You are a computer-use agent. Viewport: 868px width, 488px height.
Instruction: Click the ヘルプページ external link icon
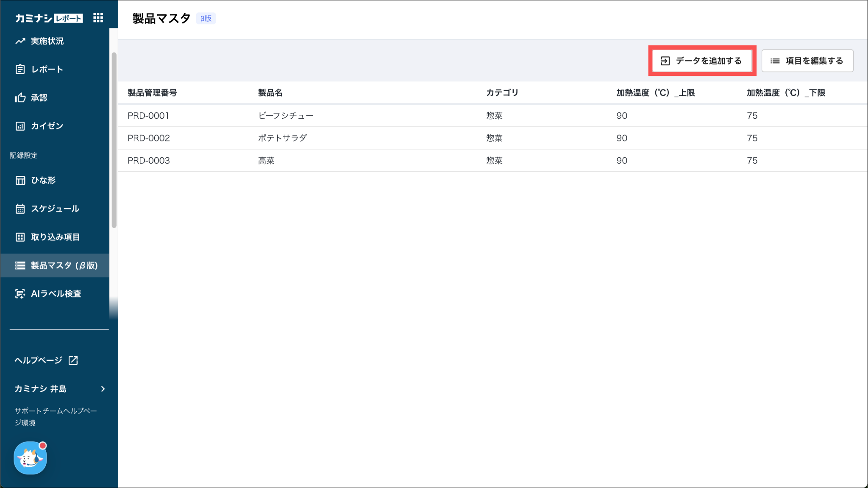73,360
